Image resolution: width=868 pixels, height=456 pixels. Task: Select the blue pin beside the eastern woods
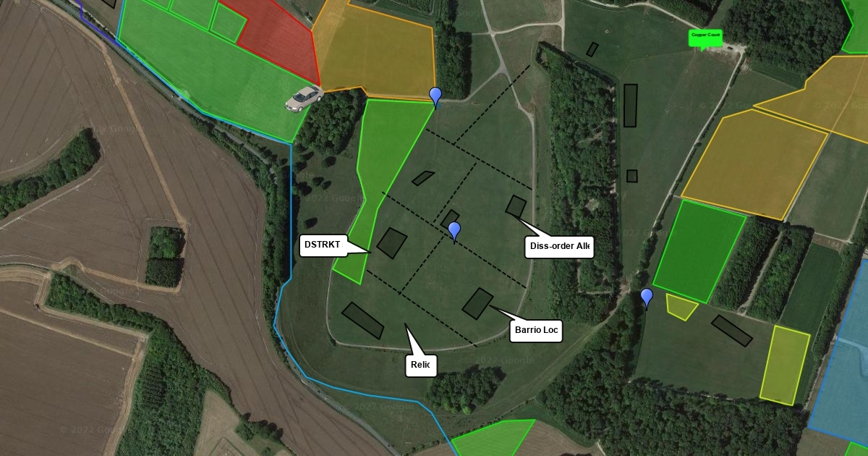[647, 299]
